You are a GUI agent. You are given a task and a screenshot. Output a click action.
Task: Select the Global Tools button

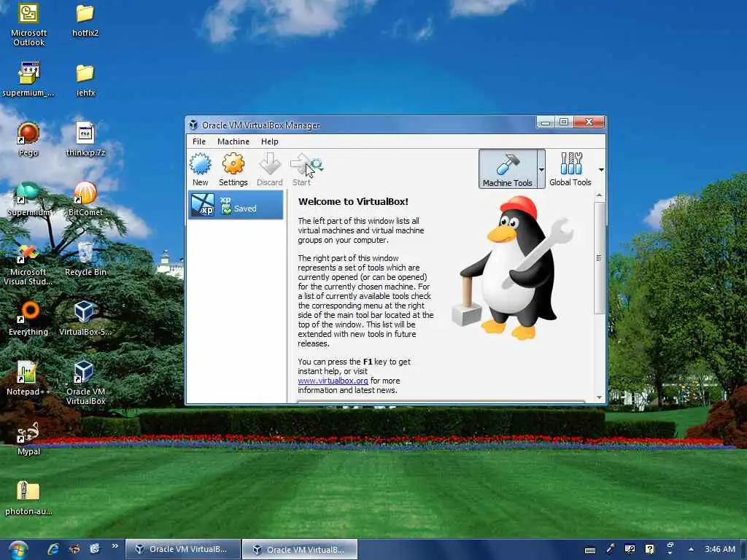click(570, 169)
